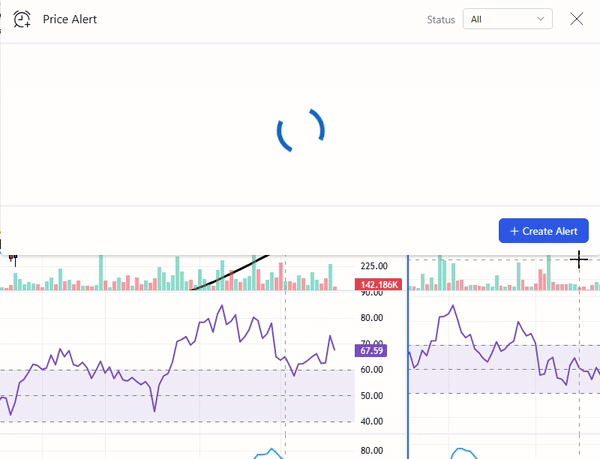Close the Price Alert panel
600x459 pixels.
[x=576, y=19]
